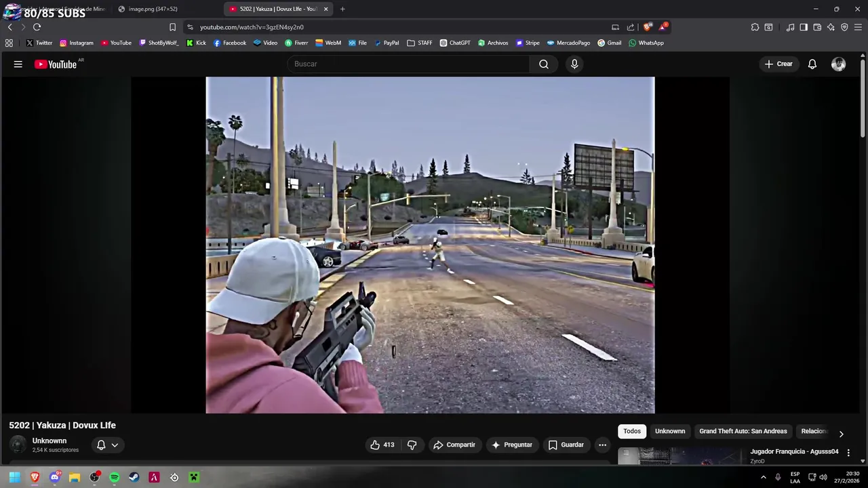
Task: Open more actions three-dot menu under video
Action: pos(602,445)
